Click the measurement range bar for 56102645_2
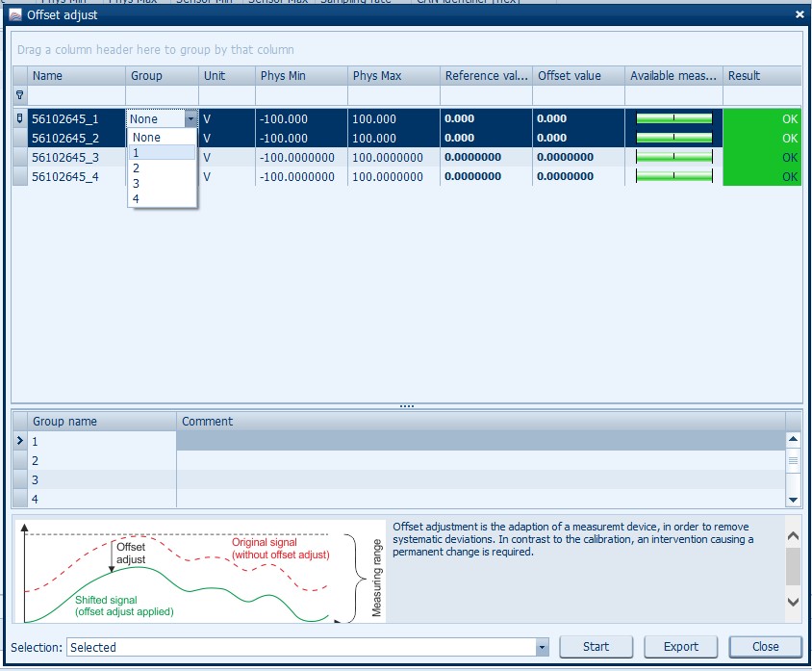Viewport: 812px width, 671px height. [x=673, y=138]
